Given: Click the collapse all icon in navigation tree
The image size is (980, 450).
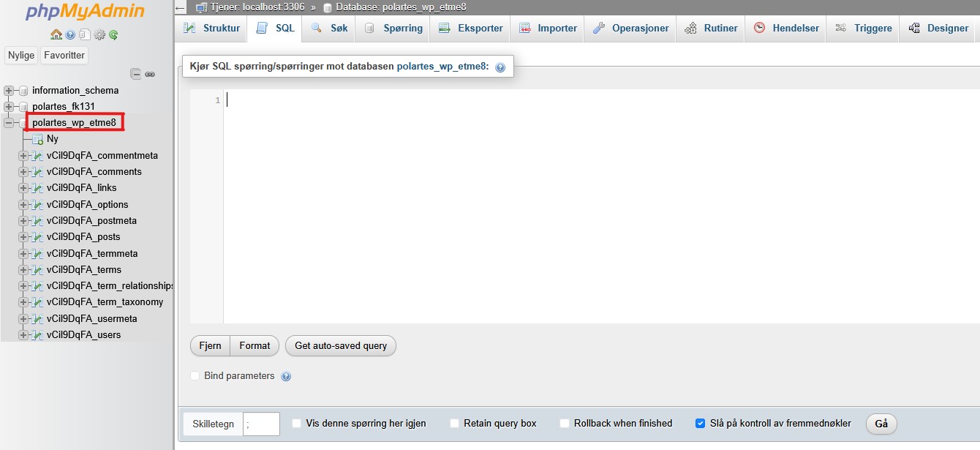Looking at the screenshot, I should (135, 74).
